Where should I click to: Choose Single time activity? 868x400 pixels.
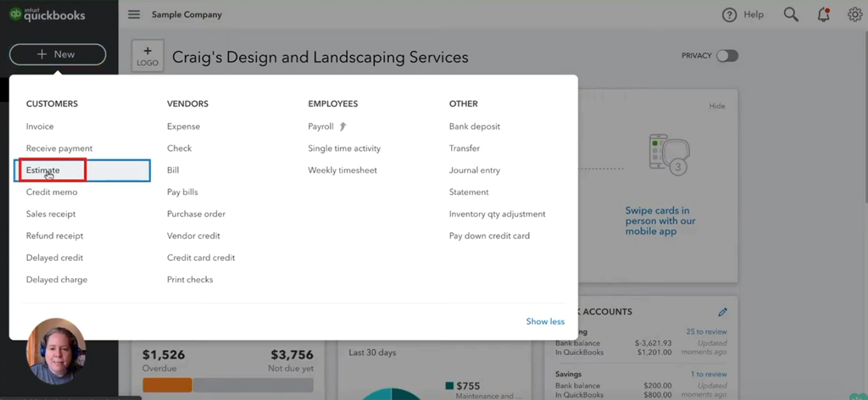coord(344,148)
